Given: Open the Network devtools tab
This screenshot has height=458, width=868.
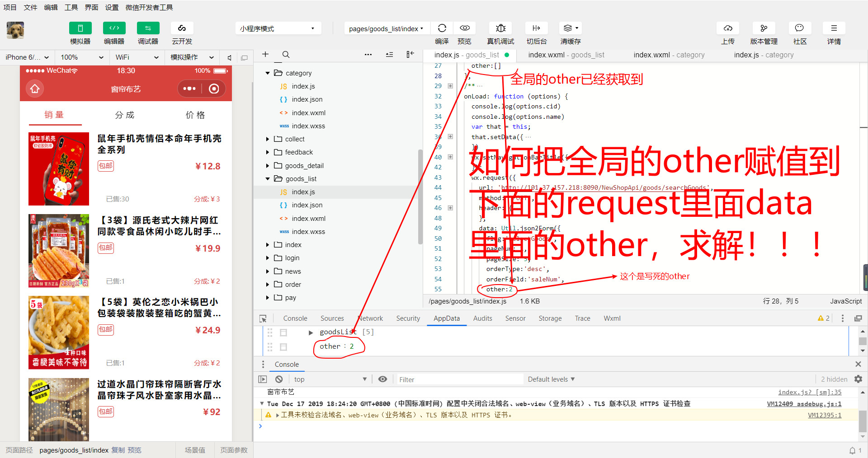Looking at the screenshot, I should (x=370, y=318).
